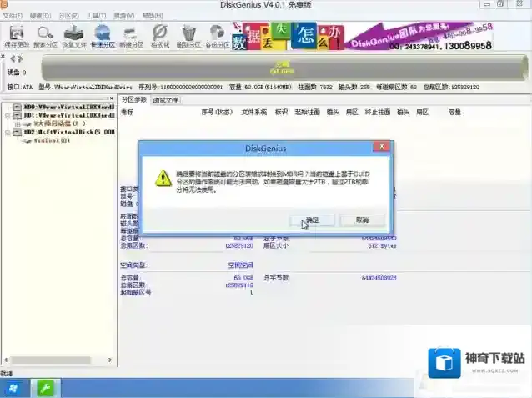Close the DiskGenius warning dialog
The height and width of the screenshot is (398, 532).
(x=381, y=147)
